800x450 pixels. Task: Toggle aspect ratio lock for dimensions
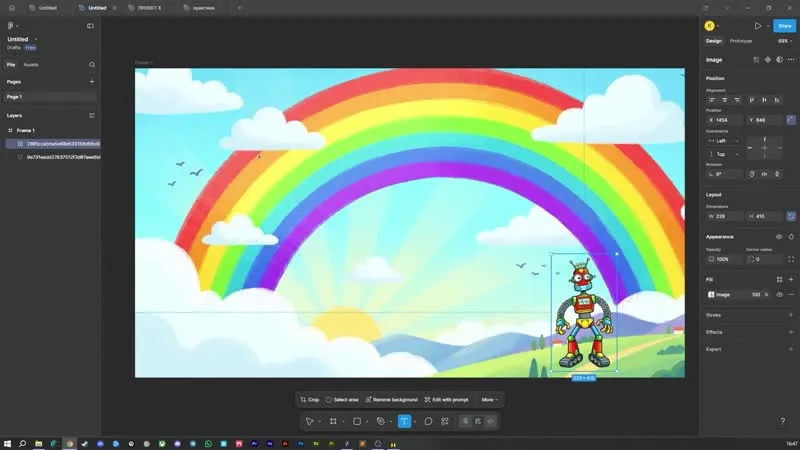coord(791,216)
